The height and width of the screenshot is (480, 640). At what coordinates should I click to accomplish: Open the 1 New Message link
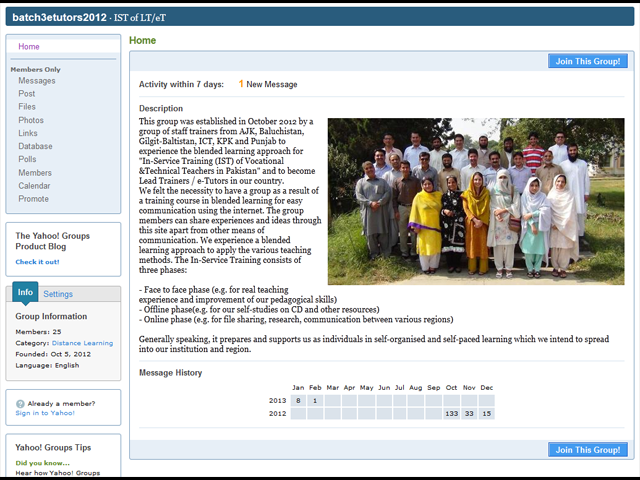point(268,84)
